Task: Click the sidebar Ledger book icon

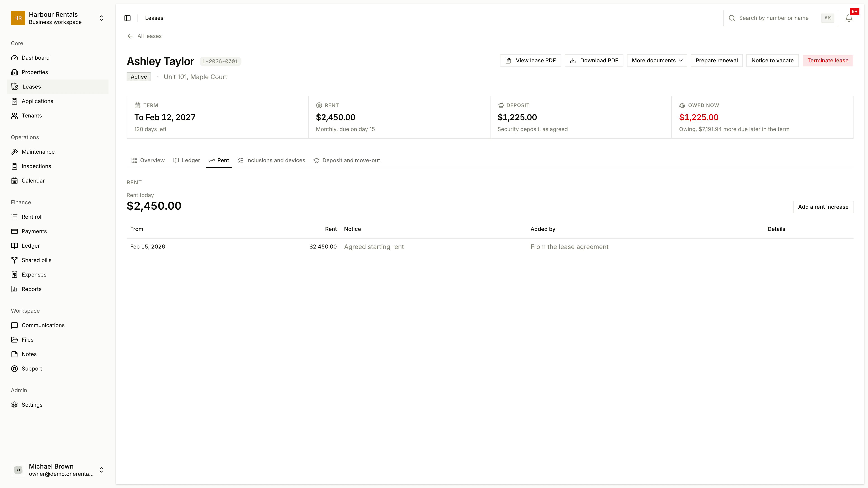Action: click(x=14, y=246)
